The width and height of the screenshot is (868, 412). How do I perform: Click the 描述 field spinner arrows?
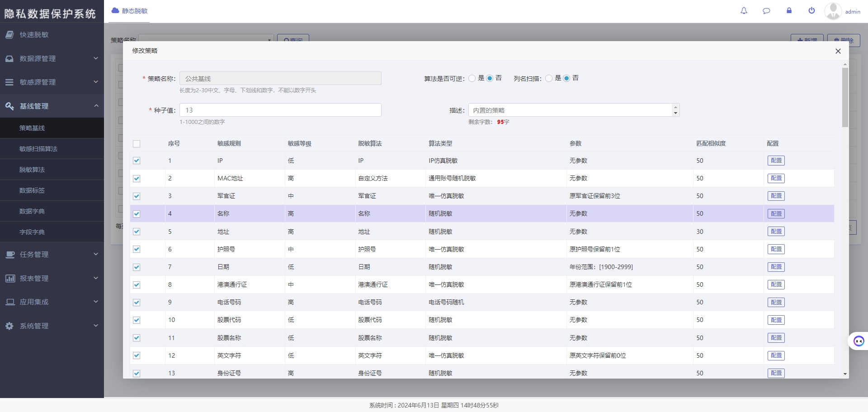point(675,110)
